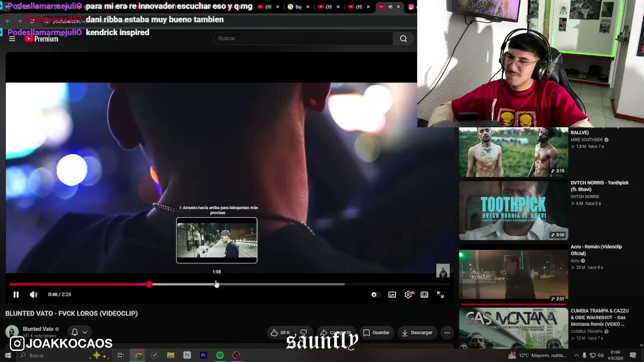Screen dimensions: 644x362
Task: Click the title Acru - Román (Videoclip Oficial)
Action: pos(596,250)
